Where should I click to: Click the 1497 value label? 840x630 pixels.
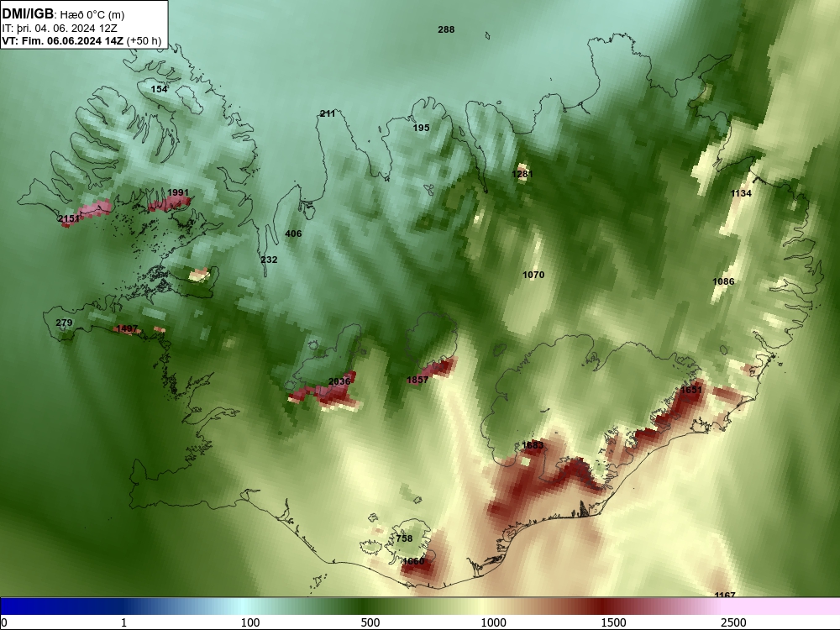(x=127, y=328)
